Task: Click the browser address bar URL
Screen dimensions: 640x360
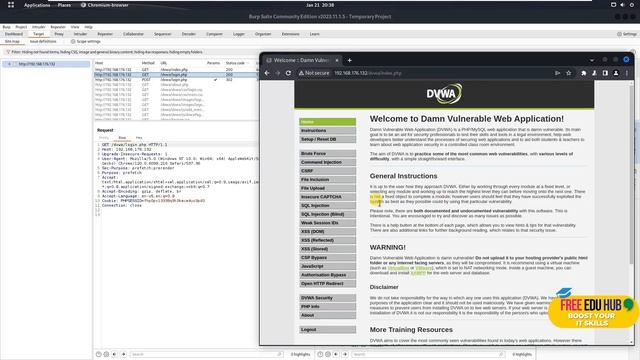Action: pos(368,73)
